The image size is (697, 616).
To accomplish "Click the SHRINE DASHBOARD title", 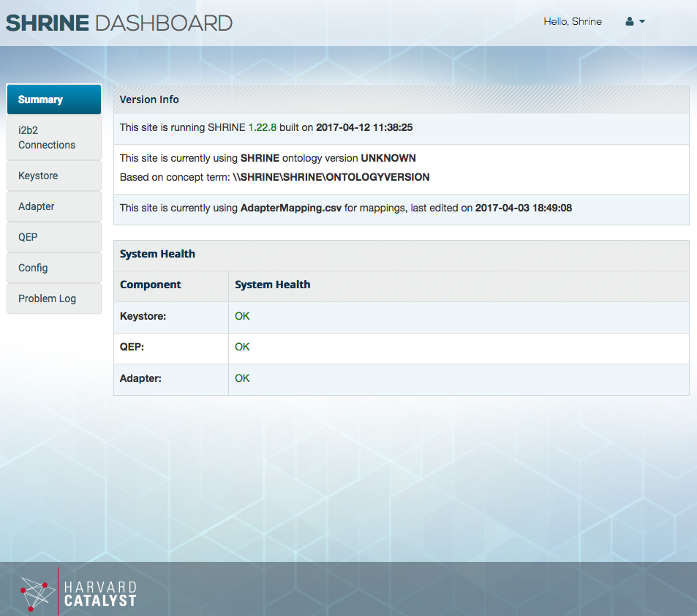I will point(119,23).
